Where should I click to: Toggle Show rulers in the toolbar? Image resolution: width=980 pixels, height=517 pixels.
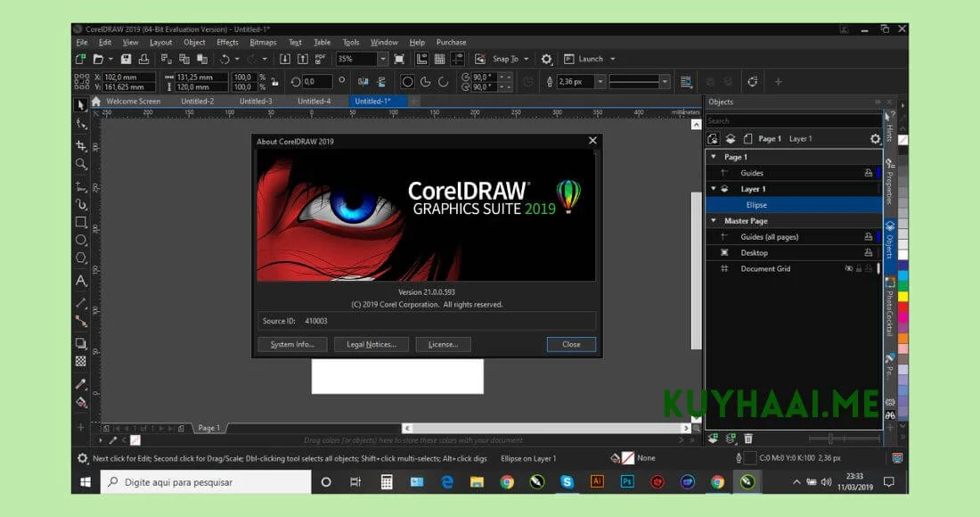[422, 59]
